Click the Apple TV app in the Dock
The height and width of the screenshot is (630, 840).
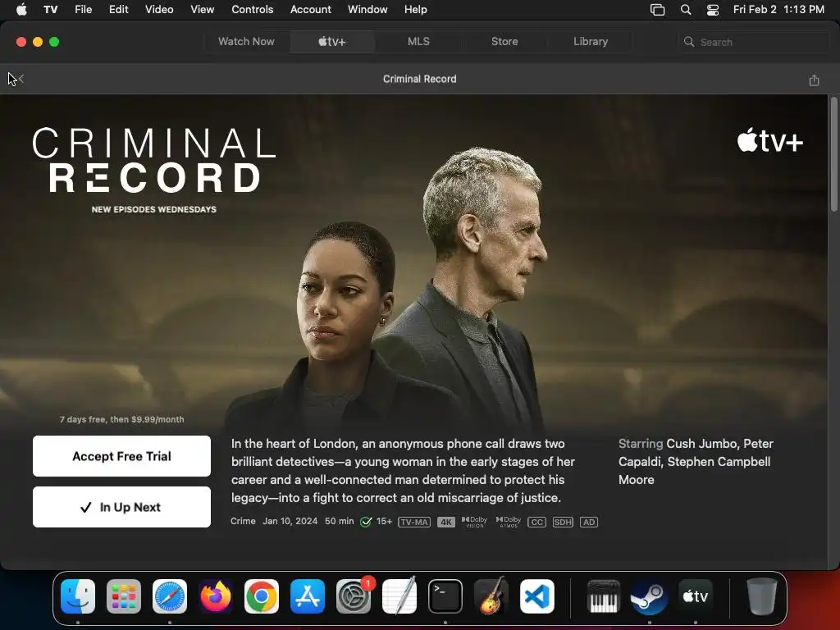tap(696, 596)
